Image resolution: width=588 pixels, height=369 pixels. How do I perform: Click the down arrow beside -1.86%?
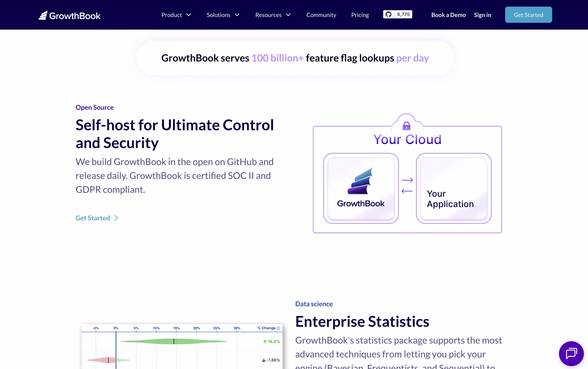[264, 360]
